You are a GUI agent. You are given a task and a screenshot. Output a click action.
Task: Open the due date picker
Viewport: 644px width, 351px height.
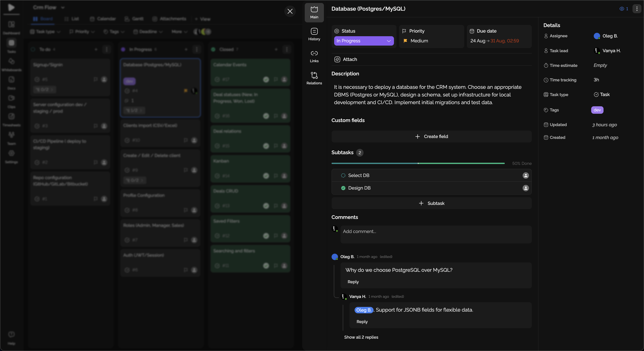(x=494, y=41)
